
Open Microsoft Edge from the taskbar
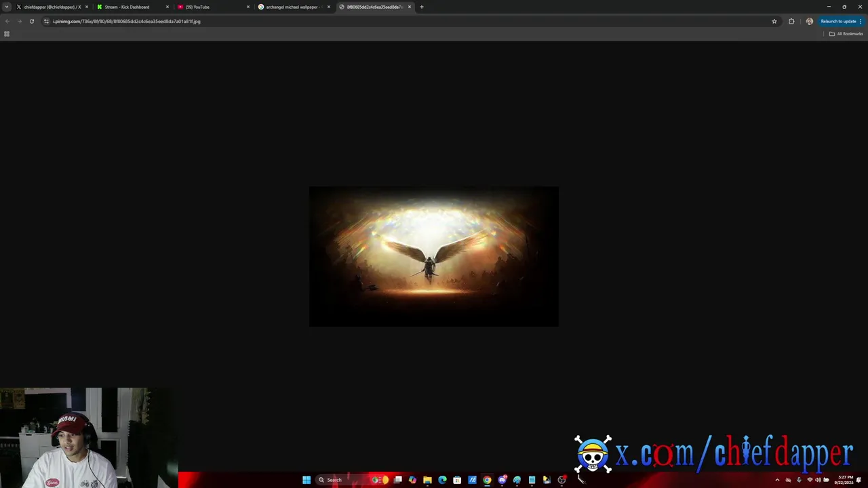(x=442, y=480)
